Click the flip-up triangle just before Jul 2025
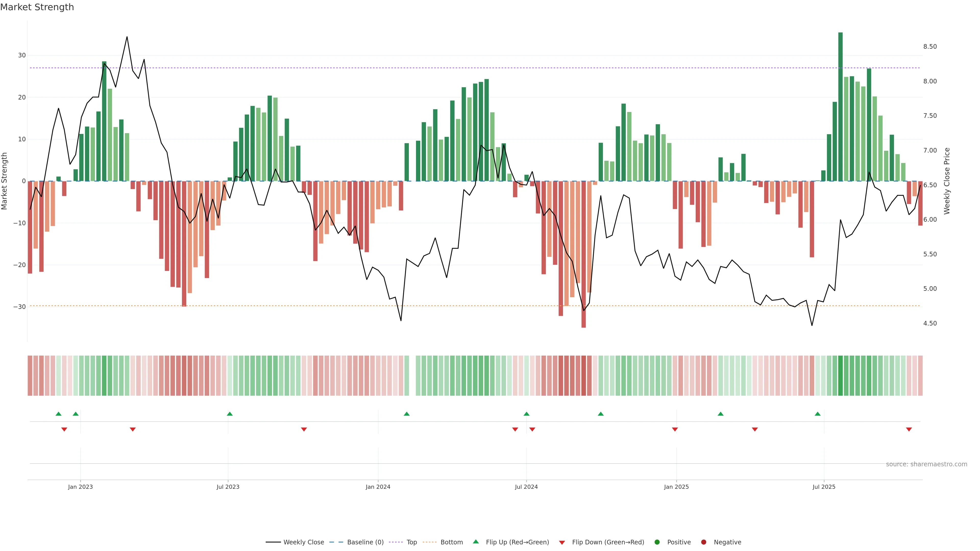The image size is (980, 551). (817, 414)
